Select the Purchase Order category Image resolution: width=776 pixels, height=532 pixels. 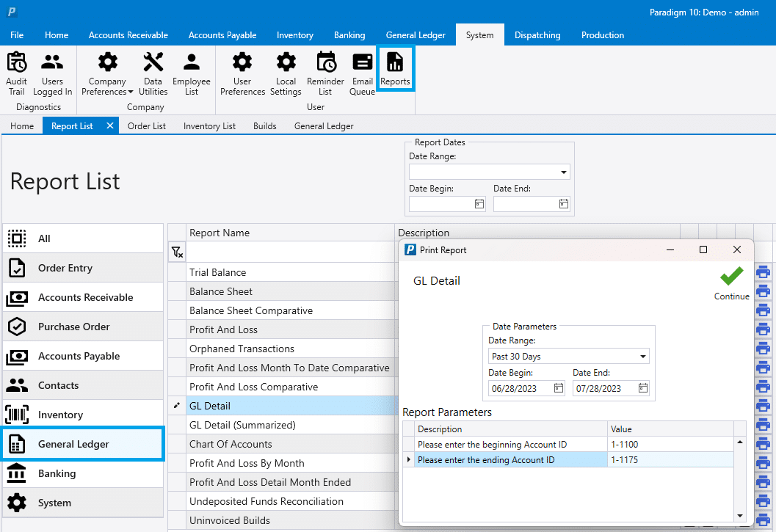point(83,327)
